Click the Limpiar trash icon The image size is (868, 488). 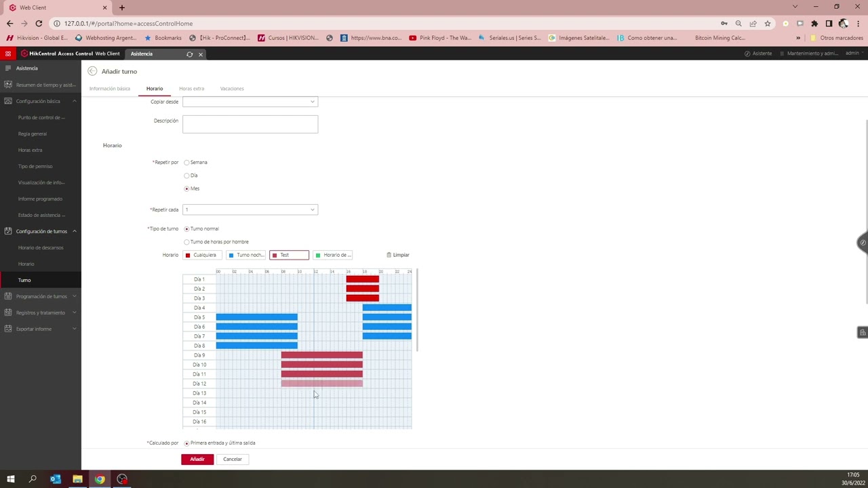389,255
